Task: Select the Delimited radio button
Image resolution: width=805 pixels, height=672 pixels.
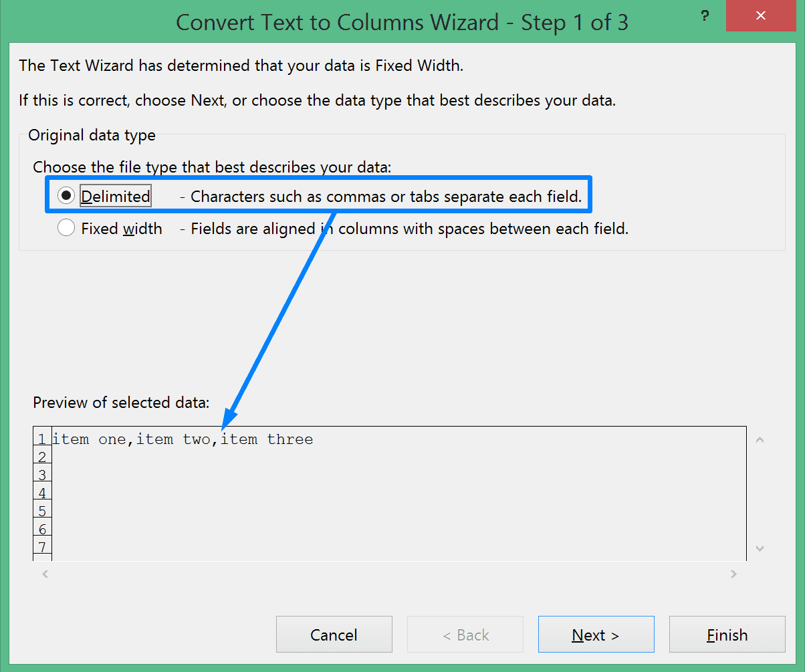Action: pyautogui.click(x=66, y=195)
